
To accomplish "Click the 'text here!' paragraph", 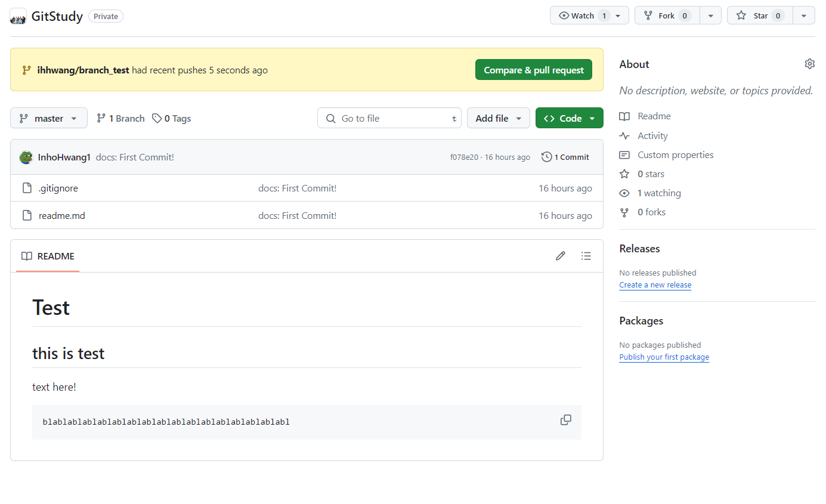I will 54,387.
